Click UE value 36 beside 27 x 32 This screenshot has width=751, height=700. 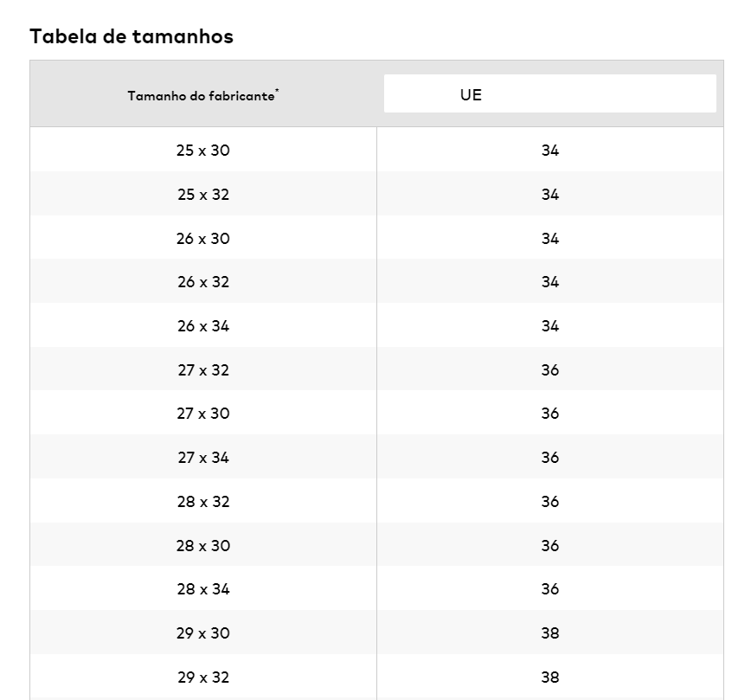click(x=550, y=370)
